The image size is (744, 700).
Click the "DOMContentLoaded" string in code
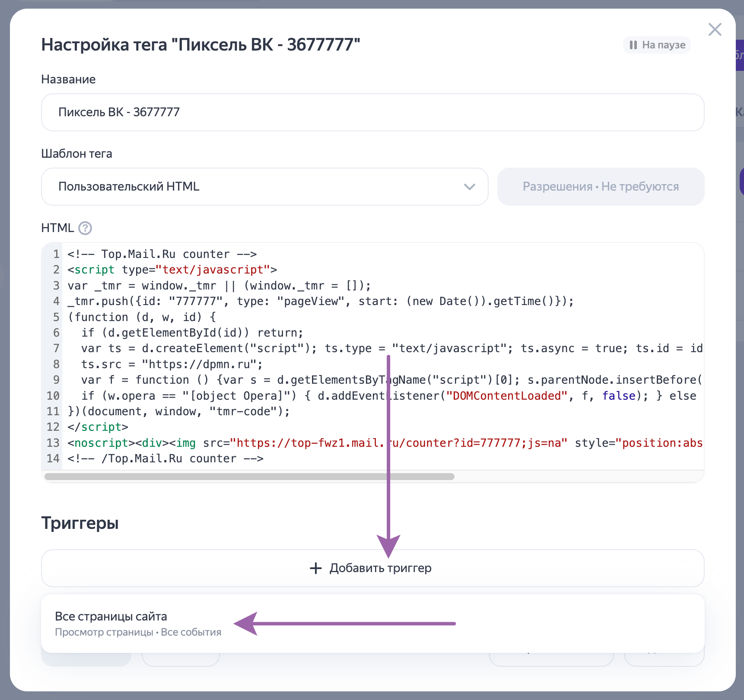pyautogui.click(x=506, y=396)
